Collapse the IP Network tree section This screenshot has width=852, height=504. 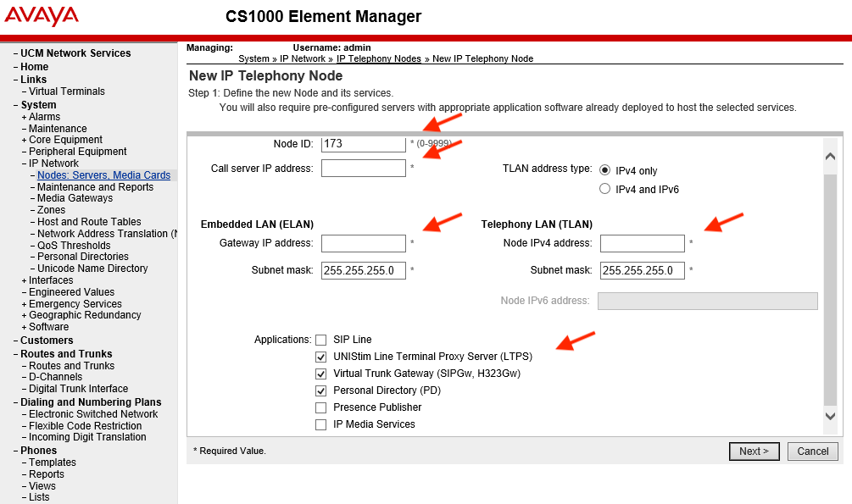tap(24, 163)
